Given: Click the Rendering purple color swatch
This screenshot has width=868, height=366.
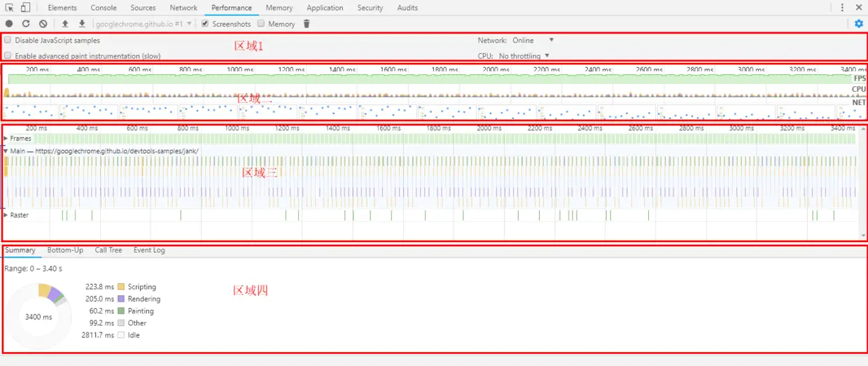Looking at the screenshot, I should pos(121,299).
